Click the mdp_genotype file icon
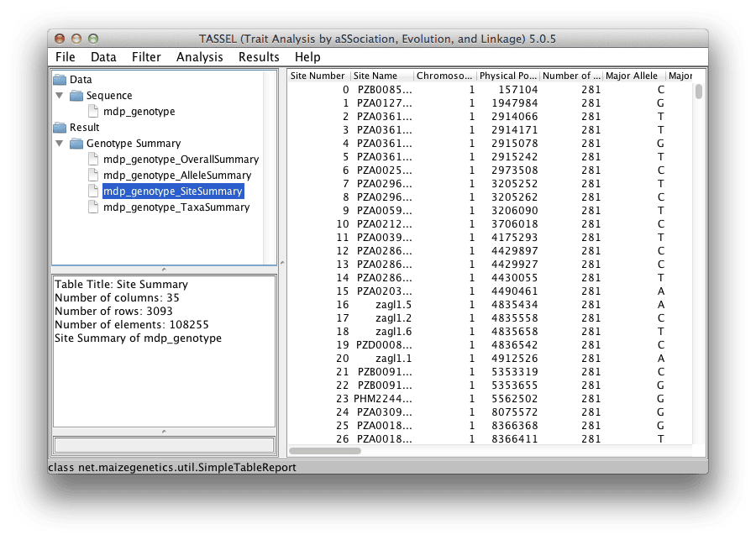756x540 pixels. coord(93,112)
